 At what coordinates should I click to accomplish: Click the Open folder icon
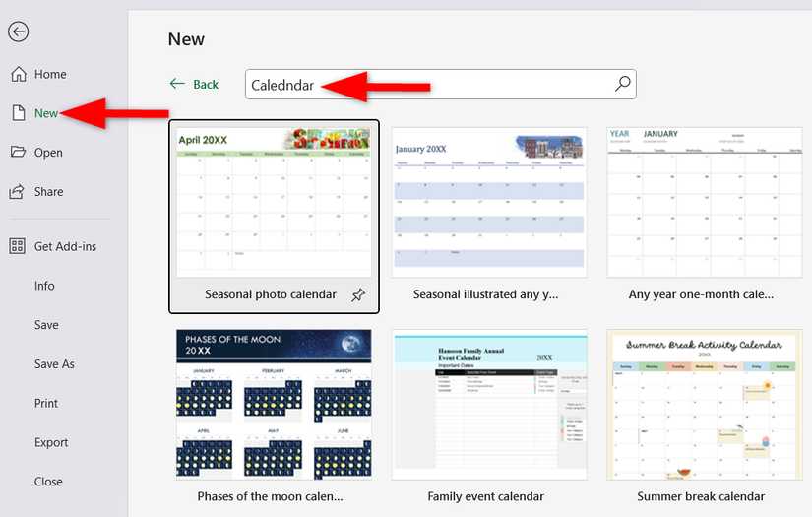[18, 152]
